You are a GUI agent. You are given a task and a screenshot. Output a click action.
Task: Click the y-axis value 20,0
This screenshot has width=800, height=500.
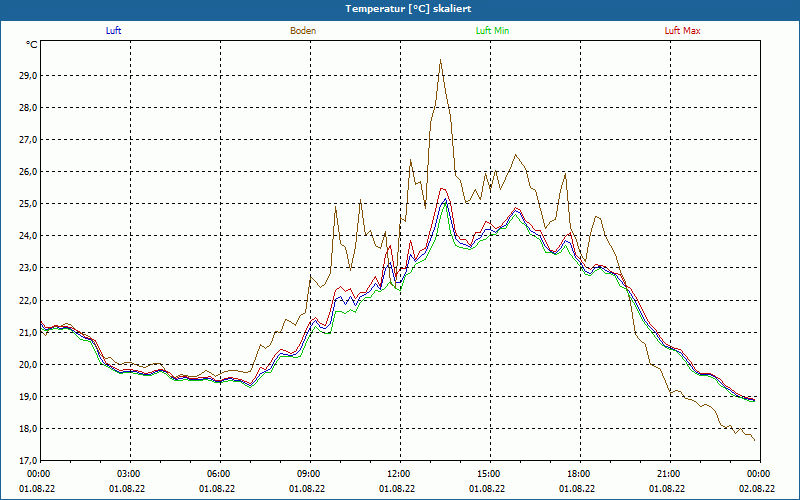point(28,365)
